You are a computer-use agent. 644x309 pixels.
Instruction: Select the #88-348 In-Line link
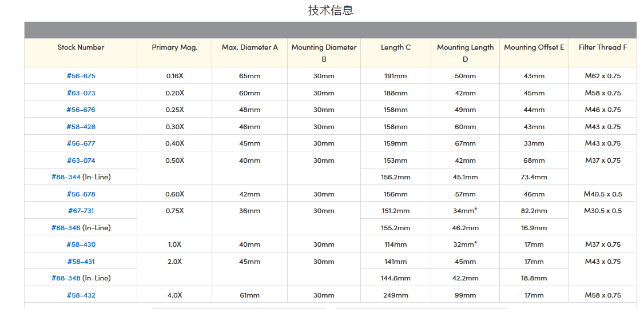point(66,278)
